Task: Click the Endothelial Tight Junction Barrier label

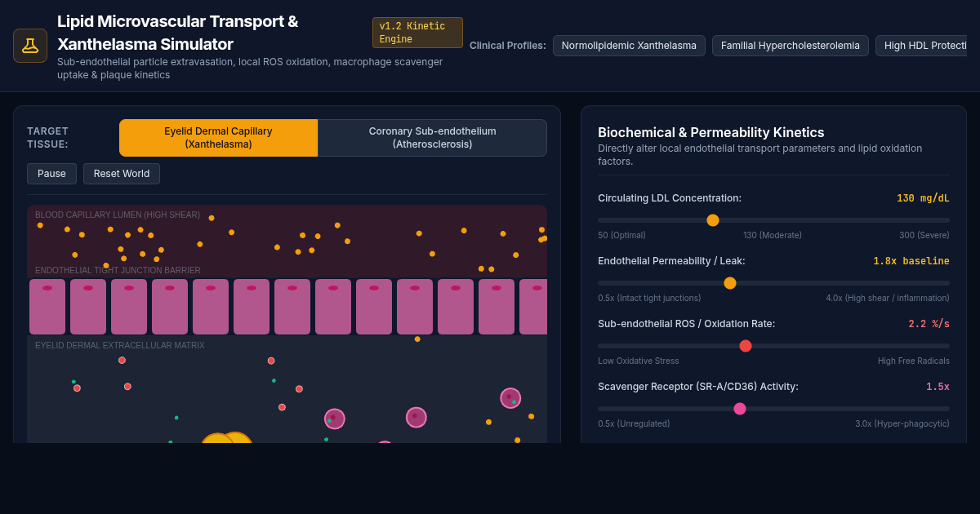Action: [118, 271]
